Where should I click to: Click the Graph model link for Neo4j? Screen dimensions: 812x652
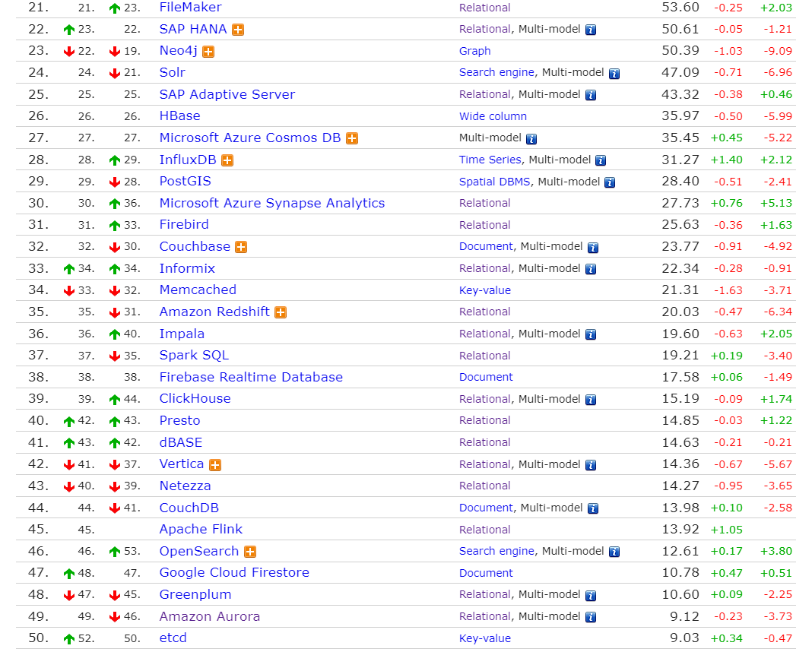point(475,51)
